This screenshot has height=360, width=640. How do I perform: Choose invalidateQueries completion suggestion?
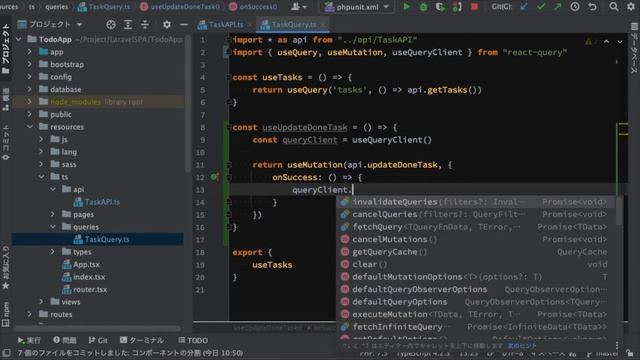(476, 202)
